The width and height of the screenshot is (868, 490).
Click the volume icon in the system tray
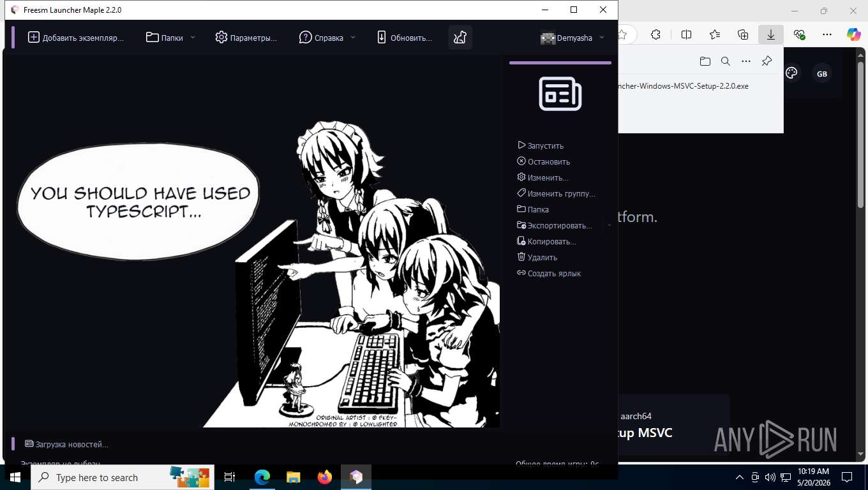(x=770, y=477)
